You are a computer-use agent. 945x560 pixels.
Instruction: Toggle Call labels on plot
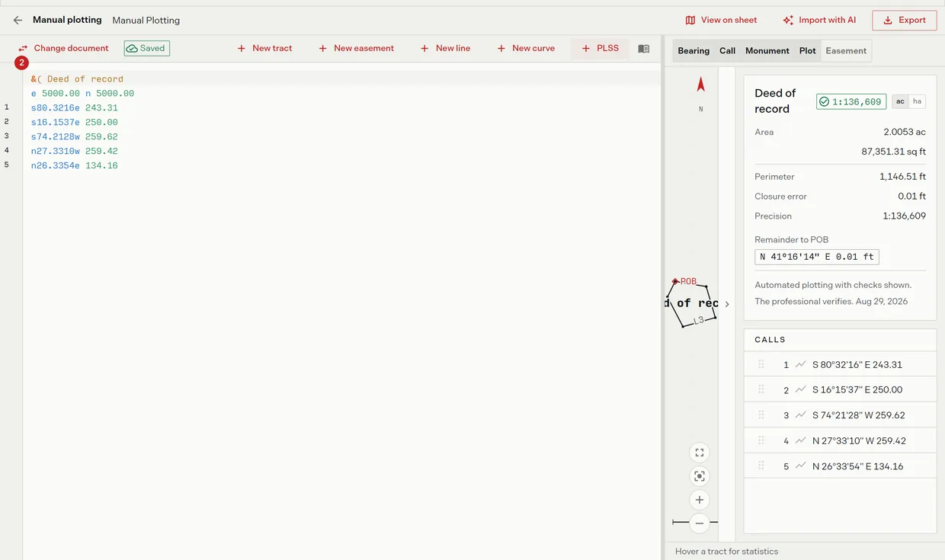coord(727,51)
